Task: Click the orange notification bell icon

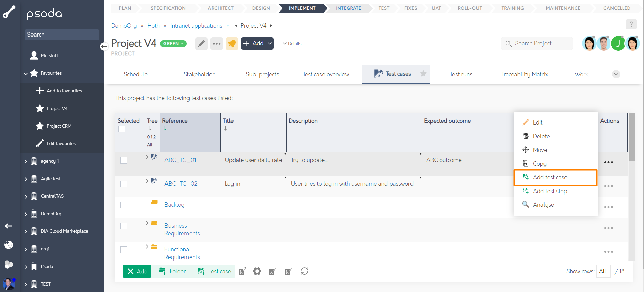Action: (x=232, y=44)
